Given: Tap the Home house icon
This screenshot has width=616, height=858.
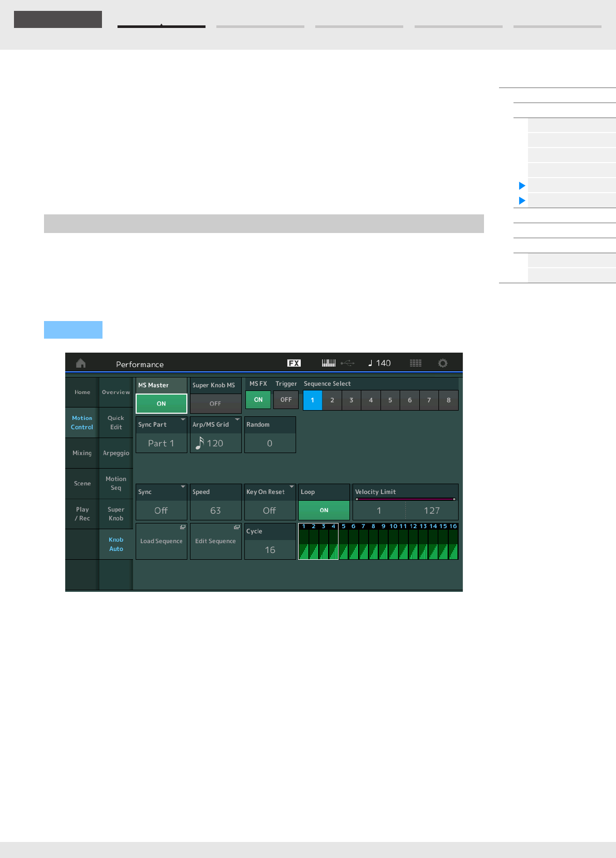Looking at the screenshot, I should pyautogui.click(x=81, y=363).
